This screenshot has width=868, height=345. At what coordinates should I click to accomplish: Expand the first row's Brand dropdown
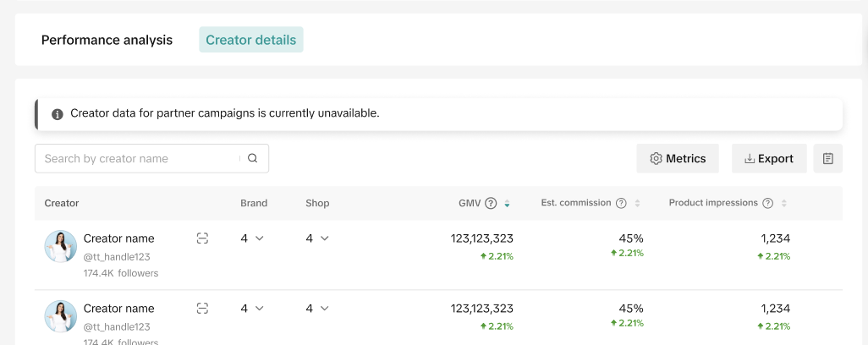click(x=252, y=238)
